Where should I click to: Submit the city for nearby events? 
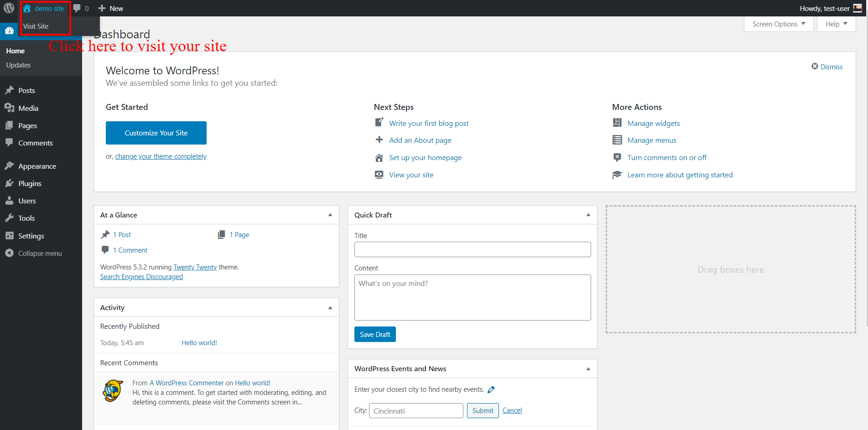coord(483,410)
